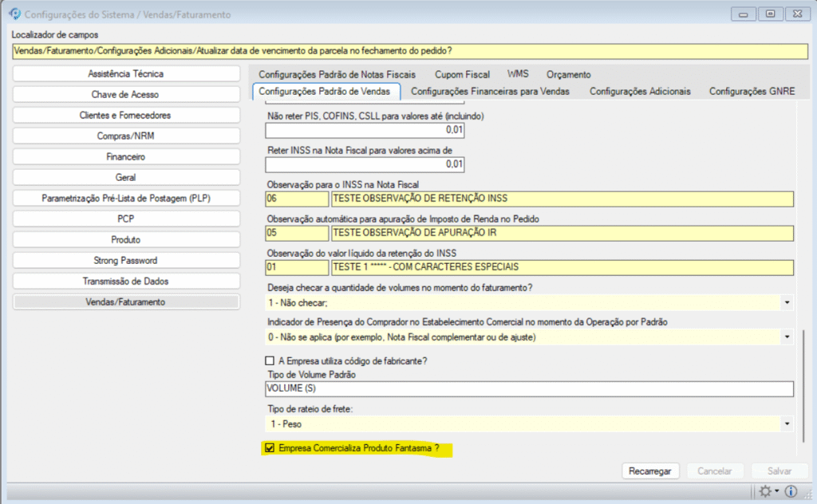Click the blue info icon in status bar

(791, 491)
